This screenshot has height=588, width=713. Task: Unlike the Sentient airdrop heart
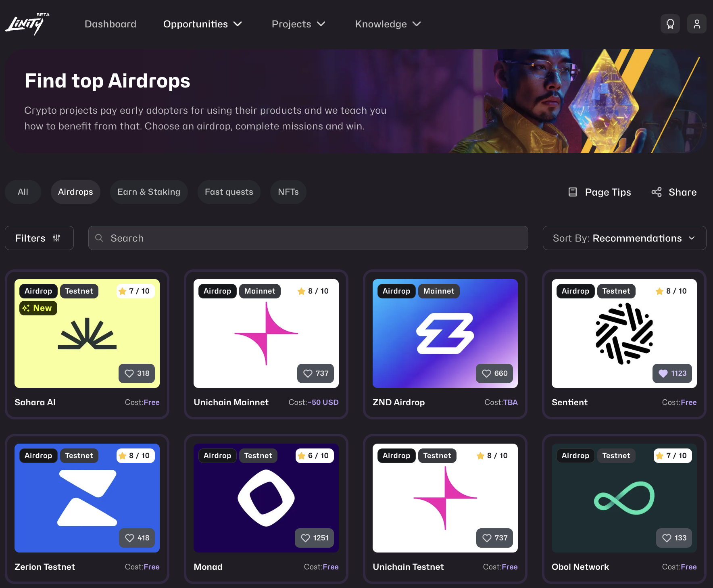point(672,373)
